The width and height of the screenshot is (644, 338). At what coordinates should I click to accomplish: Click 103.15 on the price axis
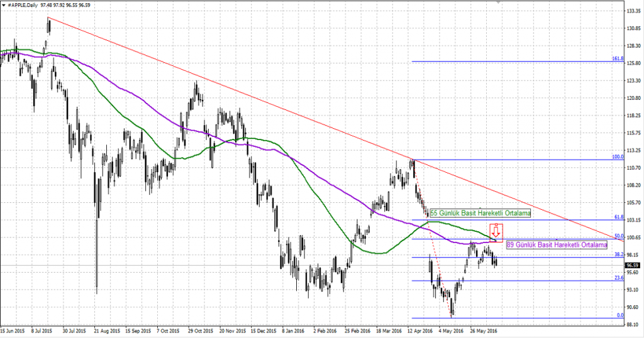click(634, 220)
